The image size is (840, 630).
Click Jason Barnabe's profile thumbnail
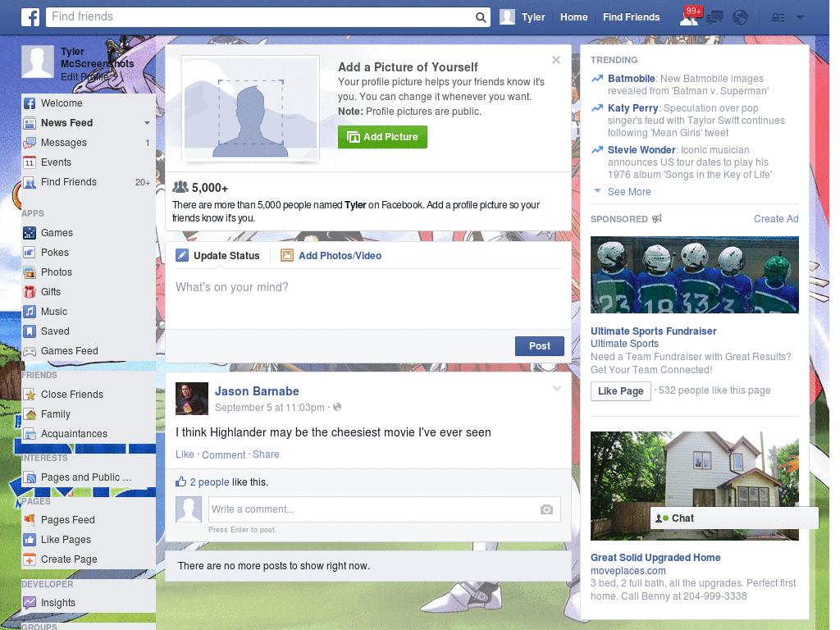(192, 399)
